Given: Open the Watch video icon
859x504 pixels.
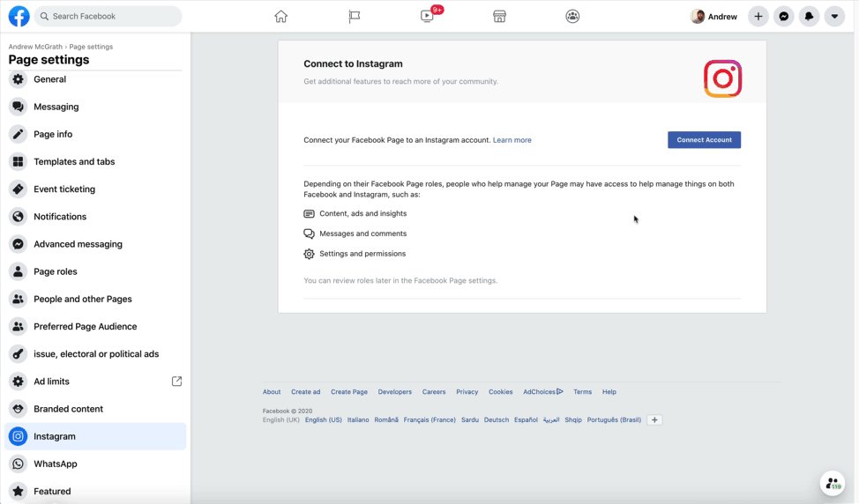Looking at the screenshot, I should [x=428, y=16].
